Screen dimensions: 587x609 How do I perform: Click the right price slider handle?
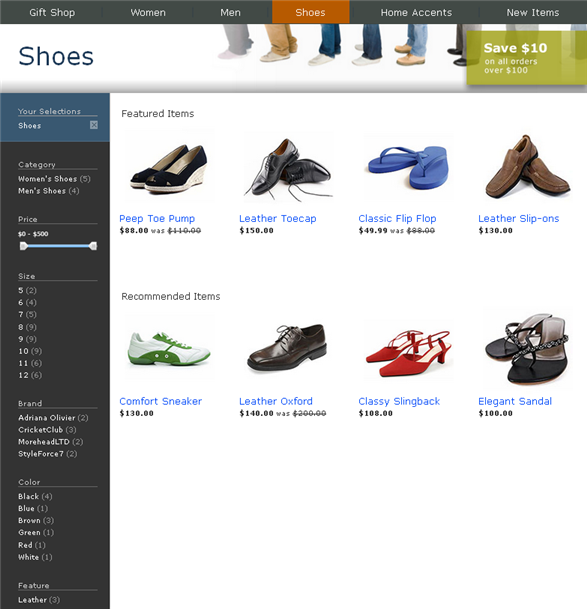93,246
